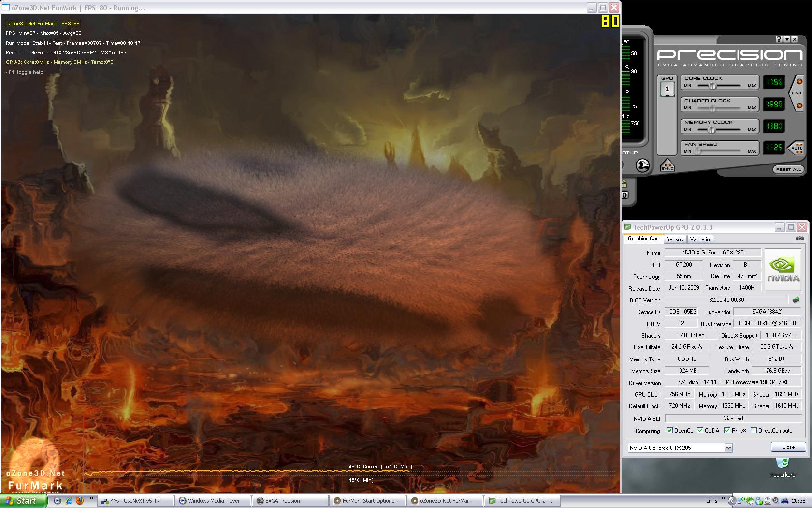The width and height of the screenshot is (812, 508).
Task: Click the BIOS save icon in GPU-Z
Action: coord(796,300)
